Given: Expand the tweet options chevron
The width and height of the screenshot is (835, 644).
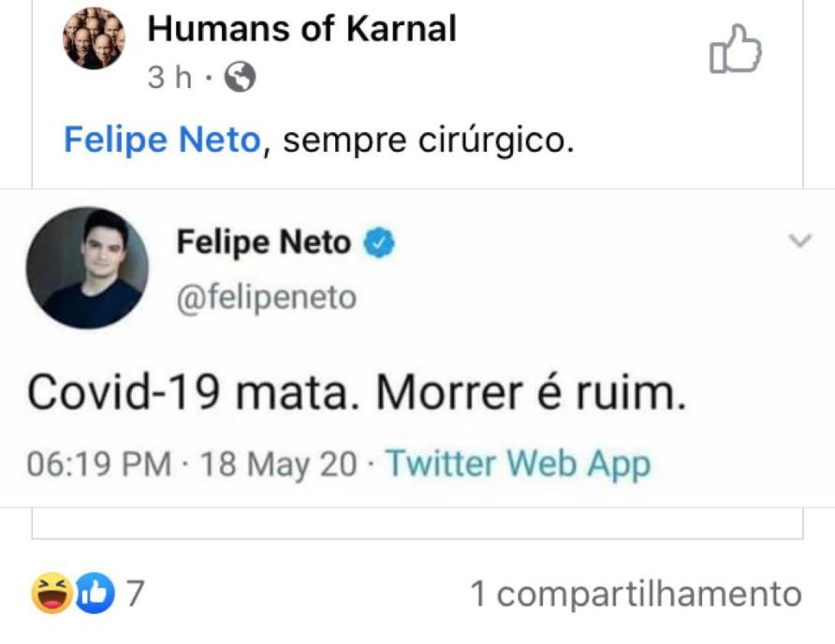Looking at the screenshot, I should (x=800, y=241).
